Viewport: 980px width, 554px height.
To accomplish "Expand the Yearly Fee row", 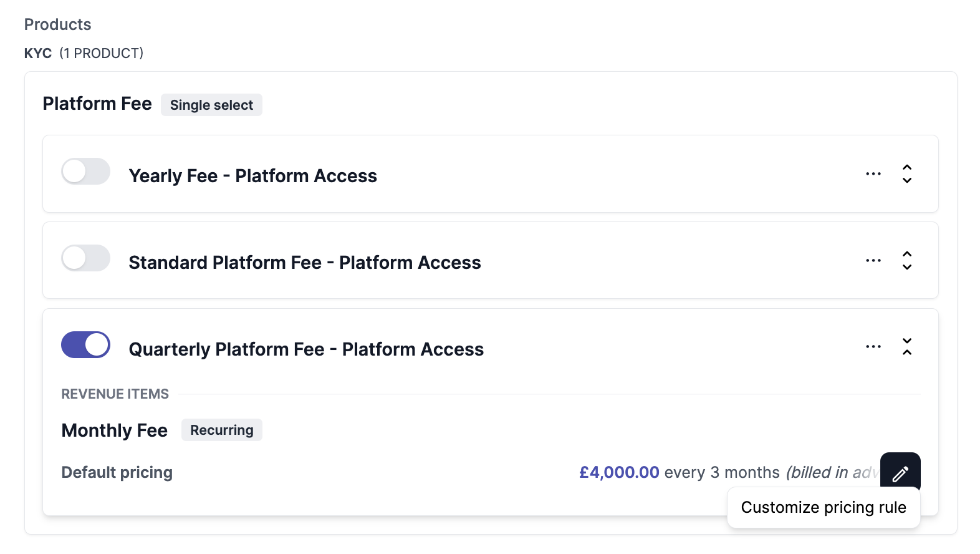I will click(x=907, y=174).
